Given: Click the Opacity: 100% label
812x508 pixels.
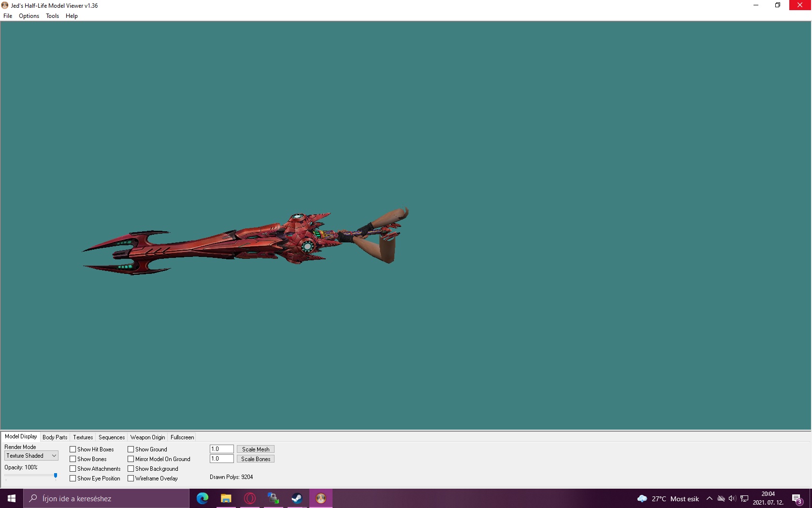Looking at the screenshot, I should (21, 467).
